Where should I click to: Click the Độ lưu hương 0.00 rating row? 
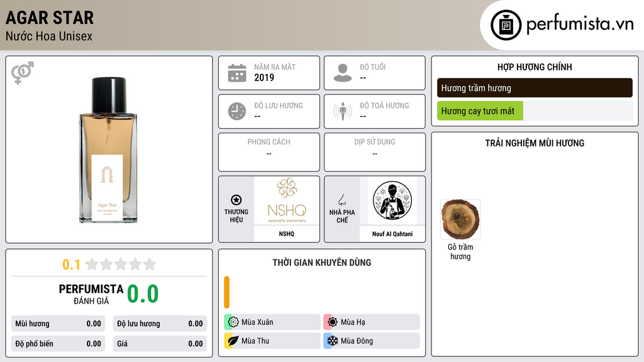160,324
